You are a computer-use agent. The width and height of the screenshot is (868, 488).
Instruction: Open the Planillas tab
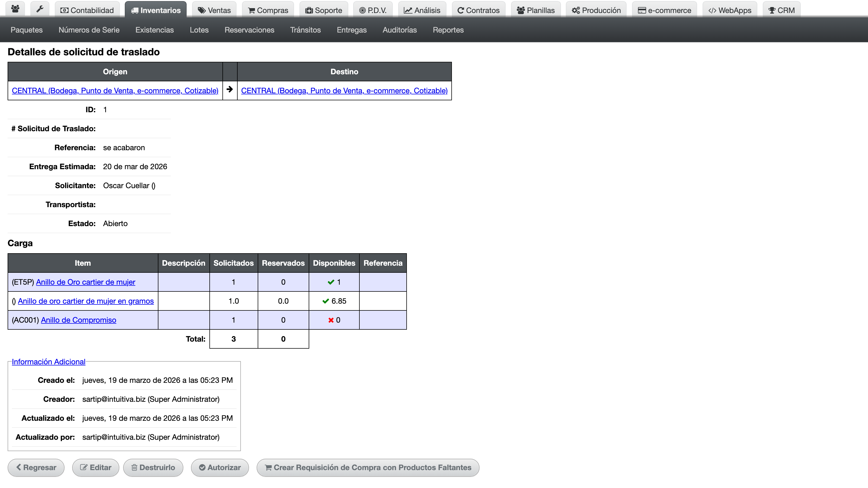535,10
